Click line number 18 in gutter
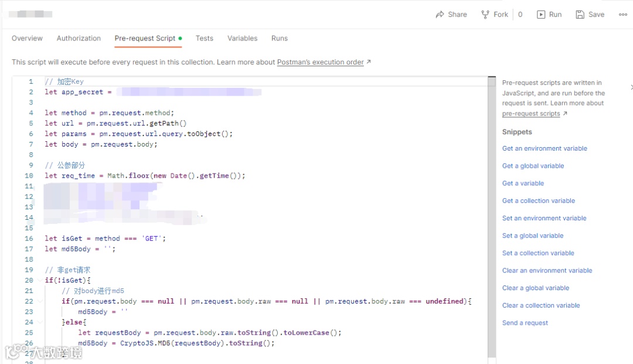Viewport: 633px width, 364px height. coord(29,260)
